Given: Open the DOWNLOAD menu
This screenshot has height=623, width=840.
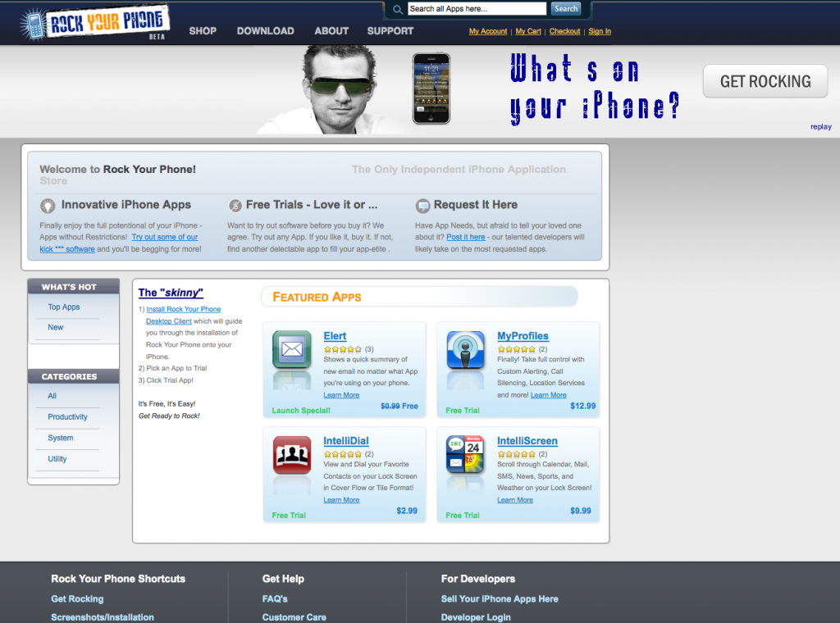Looking at the screenshot, I should pos(265,31).
